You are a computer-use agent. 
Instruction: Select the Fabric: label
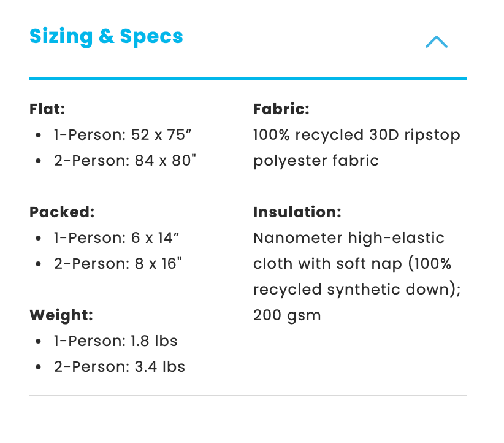point(281,109)
